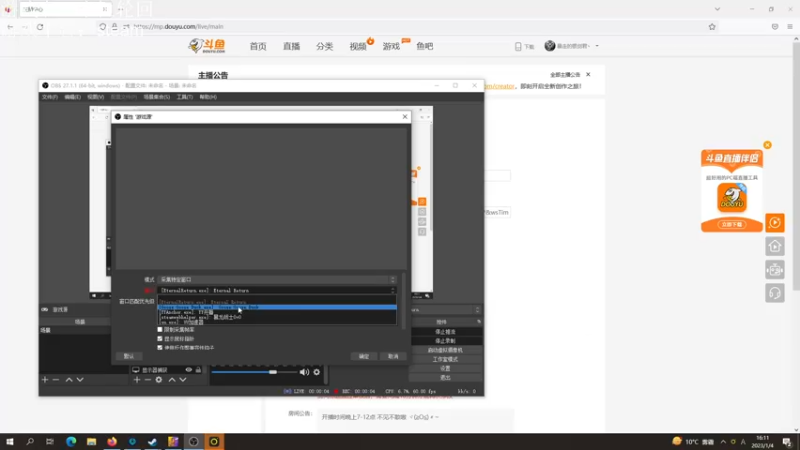
Task: Open the headset customer service icon
Action: (x=774, y=293)
